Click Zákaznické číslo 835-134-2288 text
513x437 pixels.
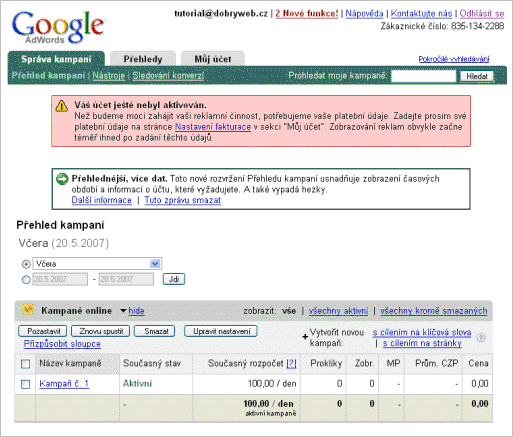(x=442, y=26)
